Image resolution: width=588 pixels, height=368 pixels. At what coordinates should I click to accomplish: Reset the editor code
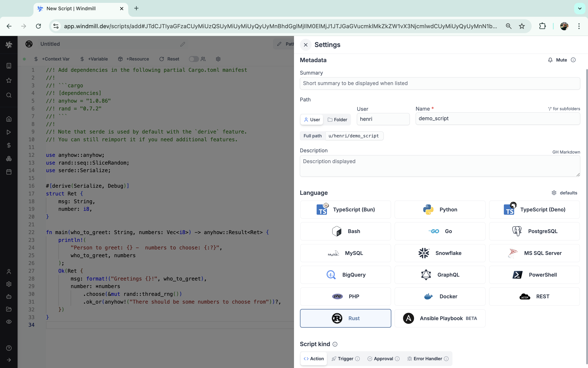tap(169, 59)
